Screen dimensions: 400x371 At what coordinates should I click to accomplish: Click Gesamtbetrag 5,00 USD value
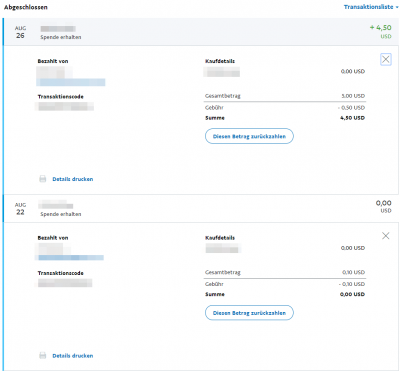click(x=353, y=96)
